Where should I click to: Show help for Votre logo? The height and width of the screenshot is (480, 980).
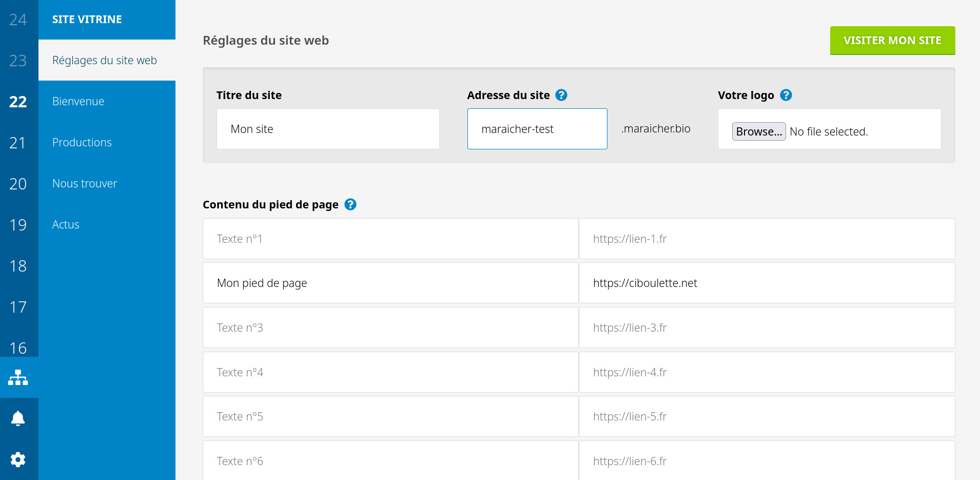coord(786,95)
